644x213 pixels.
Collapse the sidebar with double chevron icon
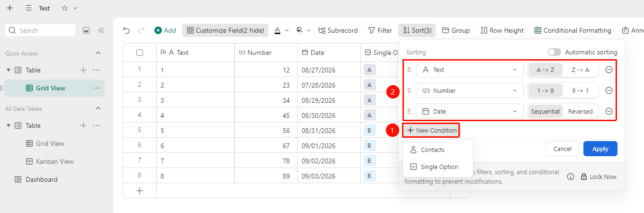coord(101,30)
